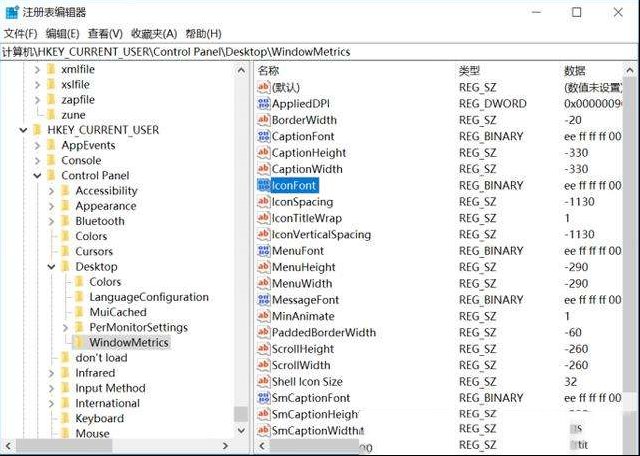Expand the Input Method key

pos(51,388)
